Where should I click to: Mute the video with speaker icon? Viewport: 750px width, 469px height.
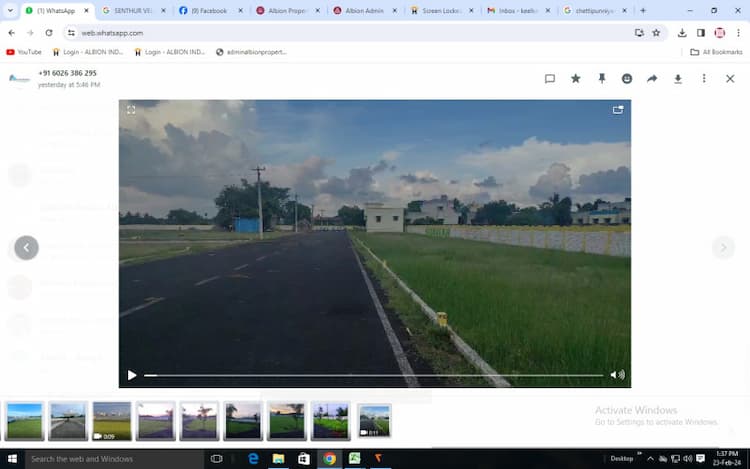(618, 375)
